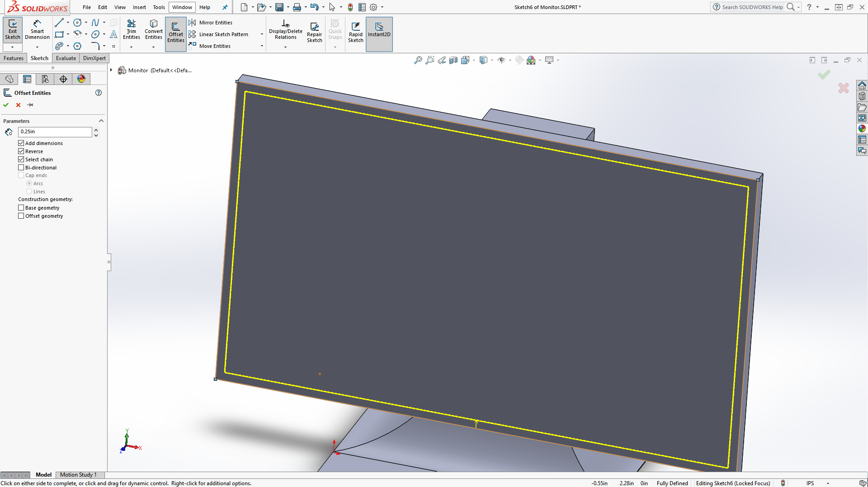868x487 pixels.
Task: Click the offset distance input field
Action: (x=55, y=131)
